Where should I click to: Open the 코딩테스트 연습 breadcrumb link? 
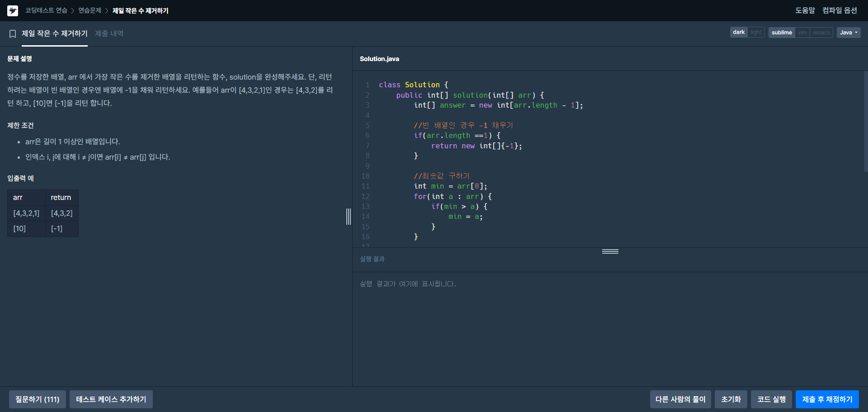tap(46, 10)
